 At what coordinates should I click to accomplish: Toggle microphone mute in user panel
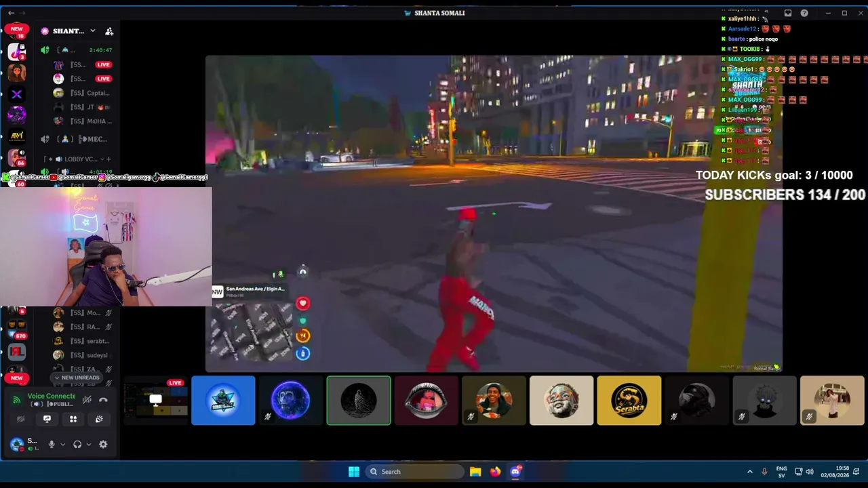click(x=51, y=445)
